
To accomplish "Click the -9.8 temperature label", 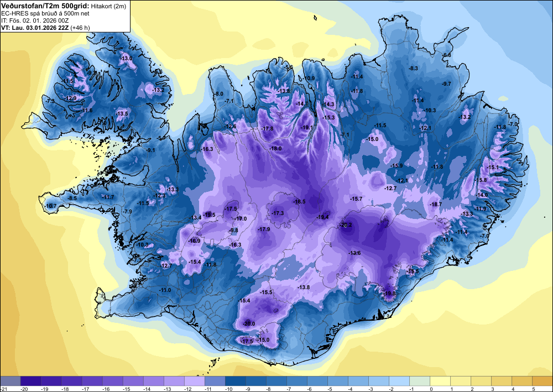I will pos(234,230).
